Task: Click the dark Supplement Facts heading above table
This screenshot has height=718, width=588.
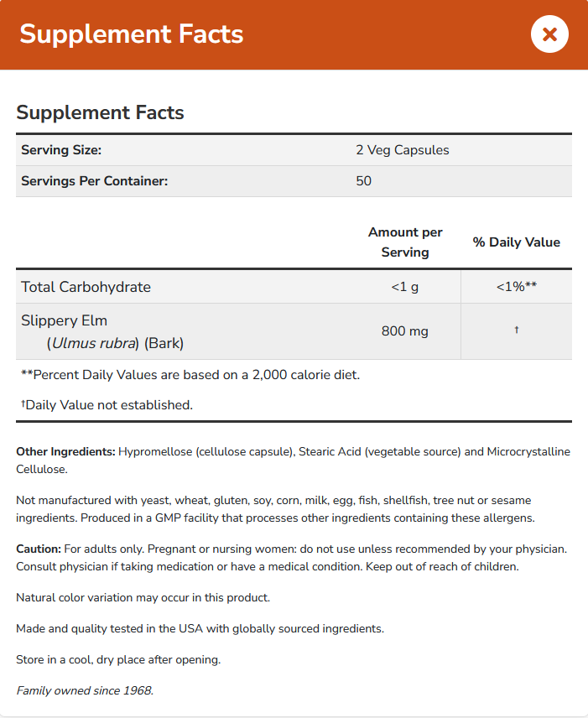Action: pyautogui.click(x=100, y=112)
